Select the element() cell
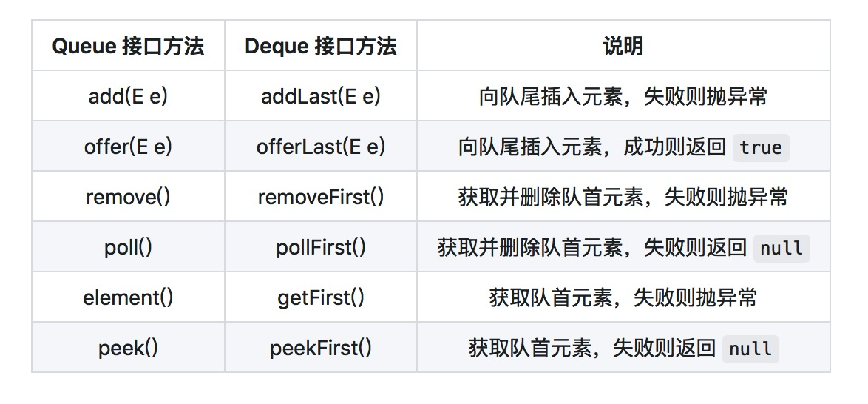This screenshot has height=404, width=868. pos(128,297)
